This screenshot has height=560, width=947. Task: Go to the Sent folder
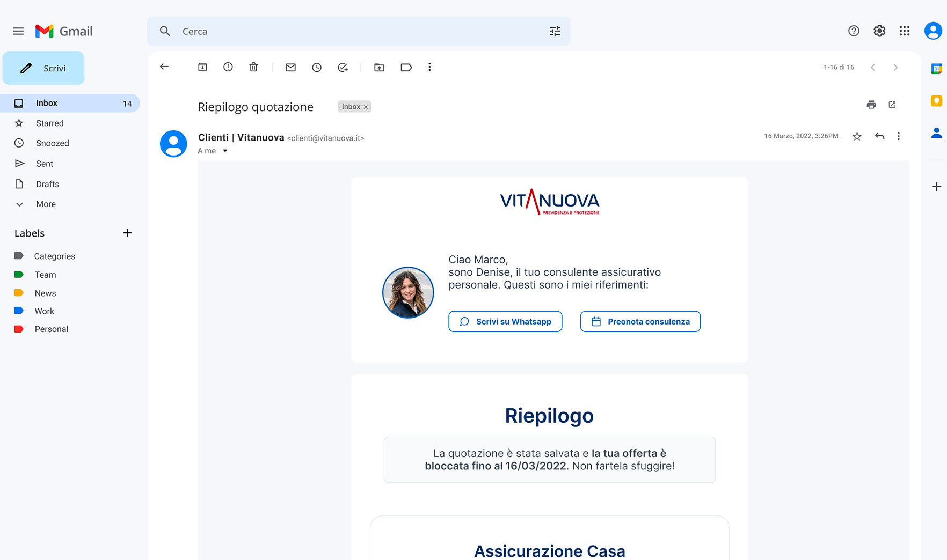tap(45, 164)
